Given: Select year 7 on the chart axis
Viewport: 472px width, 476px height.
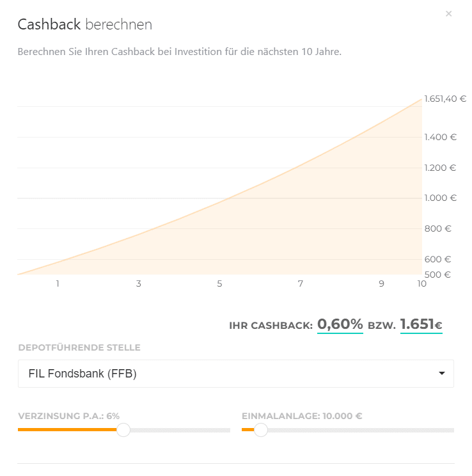Looking at the screenshot, I should click(301, 283).
